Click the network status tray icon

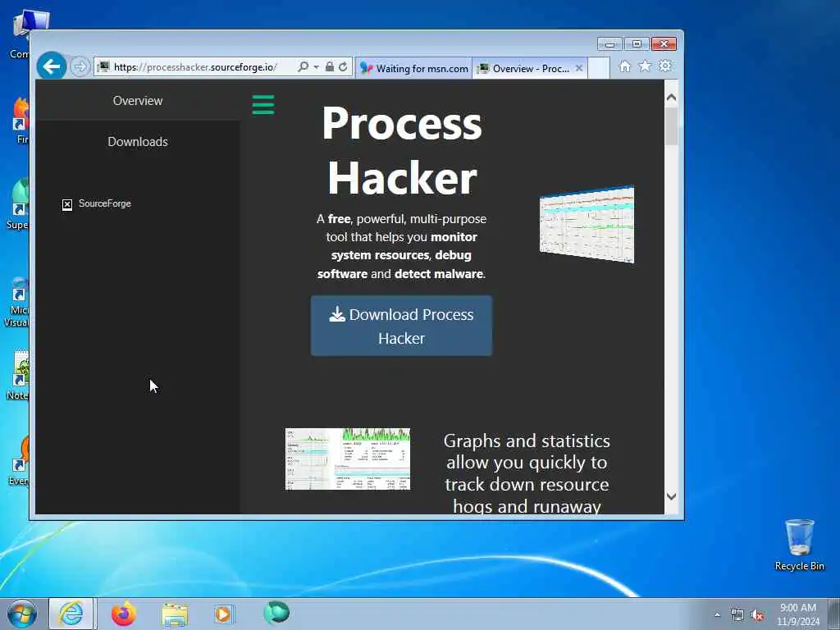(x=737, y=615)
